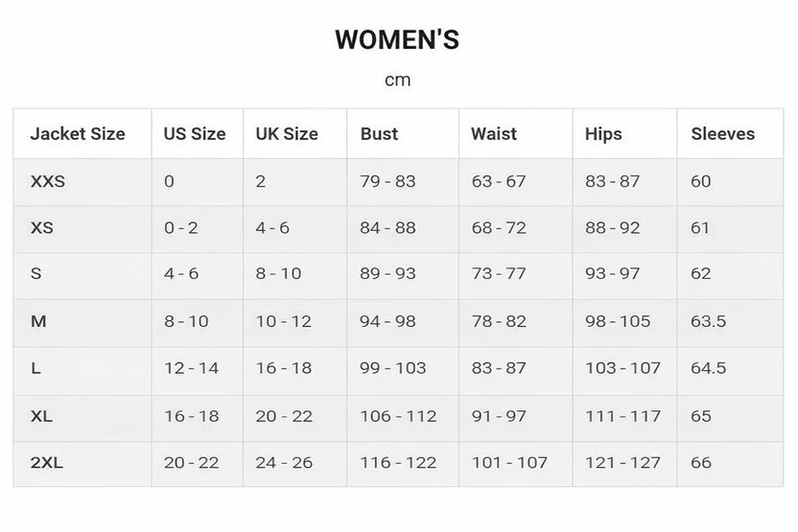
Task: Select the US Size column header
Action: click(195, 134)
